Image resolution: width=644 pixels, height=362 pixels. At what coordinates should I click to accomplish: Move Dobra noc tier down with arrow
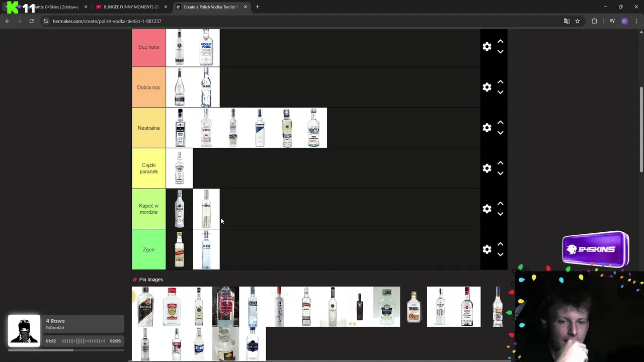pyautogui.click(x=500, y=93)
